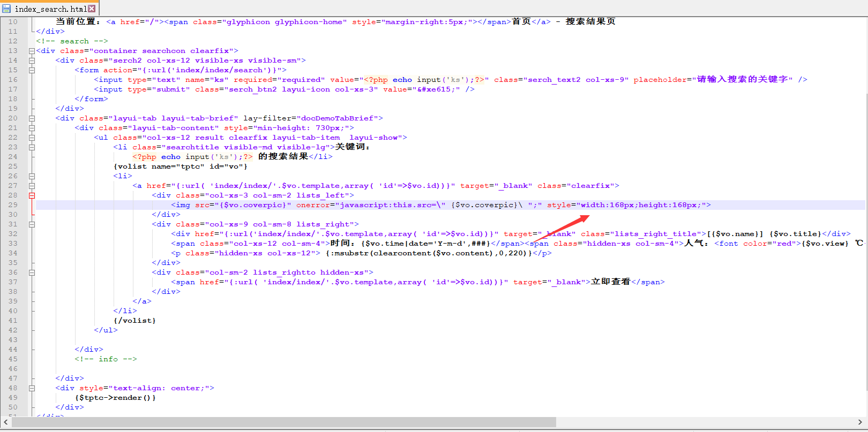Collapse the red fold marker at line 28

tap(32, 195)
